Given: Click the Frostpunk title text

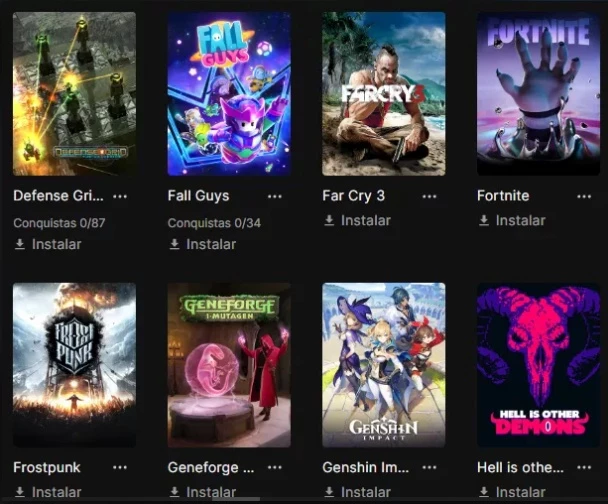Looking at the screenshot, I should coord(47,467).
